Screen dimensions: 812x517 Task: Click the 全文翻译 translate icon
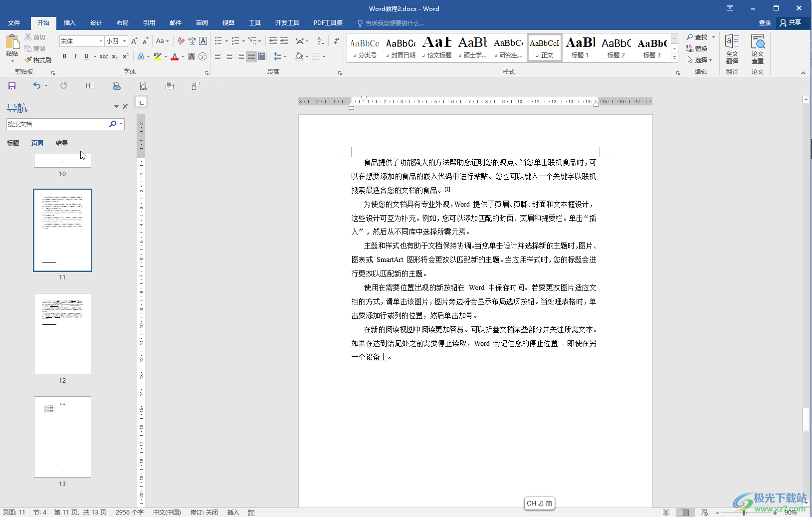point(732,49)
